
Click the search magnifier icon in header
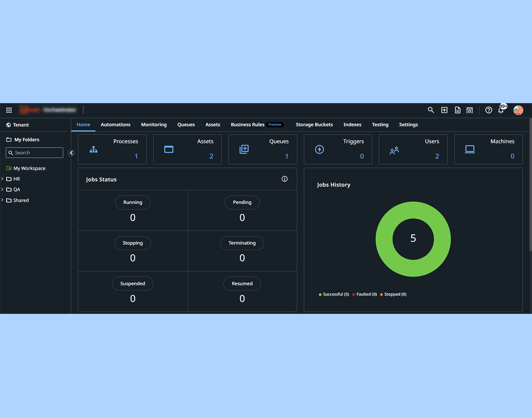pos(431,110)
